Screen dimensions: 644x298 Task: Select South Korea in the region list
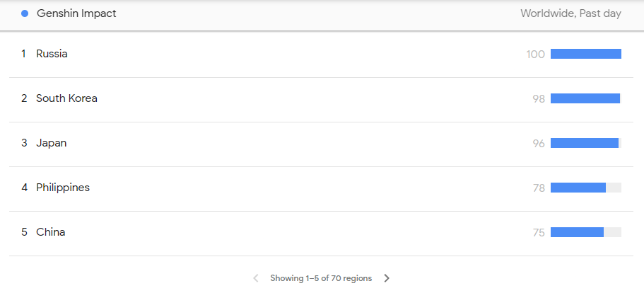point(66,98)
